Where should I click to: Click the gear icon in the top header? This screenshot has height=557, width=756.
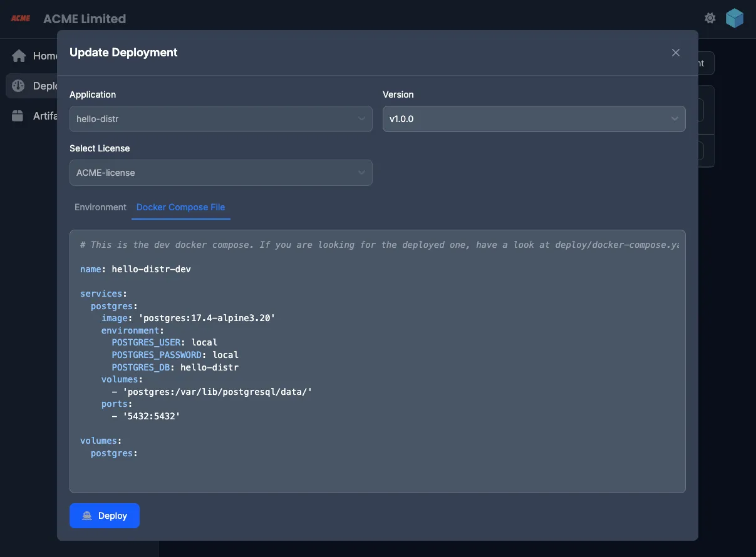point(710,18)
